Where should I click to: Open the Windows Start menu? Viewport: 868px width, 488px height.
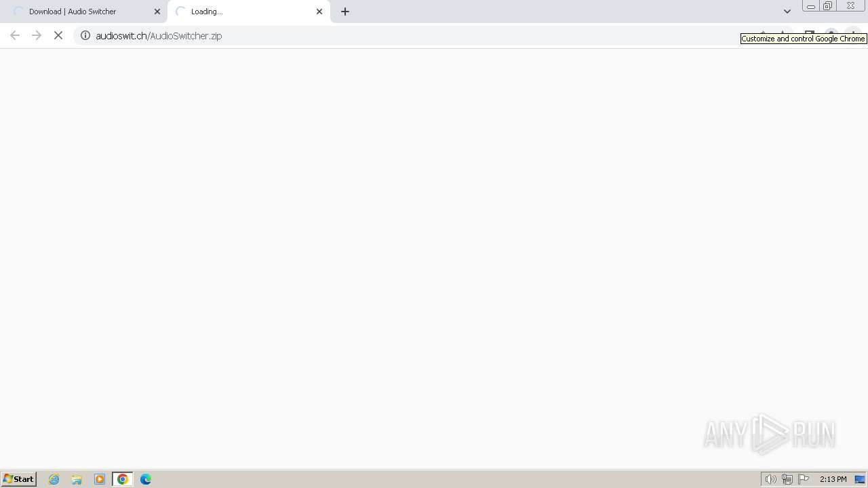coord(18,479)
